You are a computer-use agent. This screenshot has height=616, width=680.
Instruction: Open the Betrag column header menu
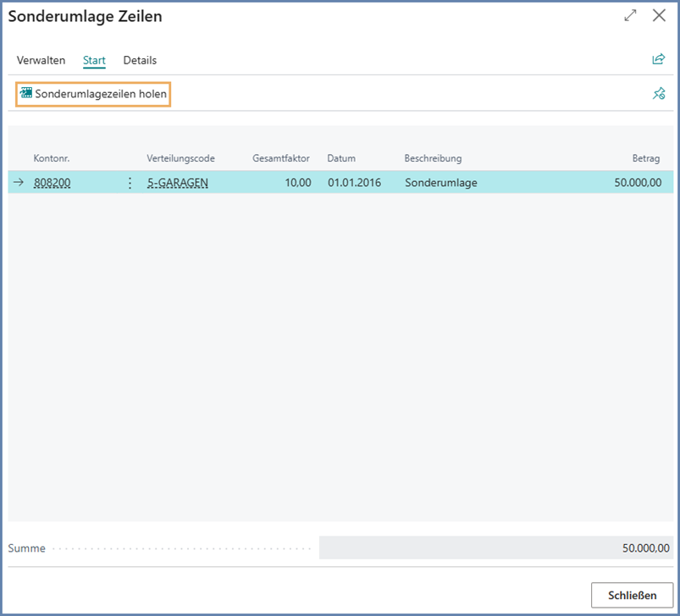[x=645, y=158]
